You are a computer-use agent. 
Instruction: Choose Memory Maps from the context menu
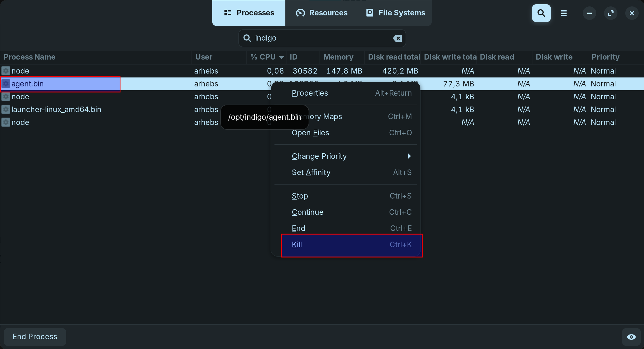[346, 117]
